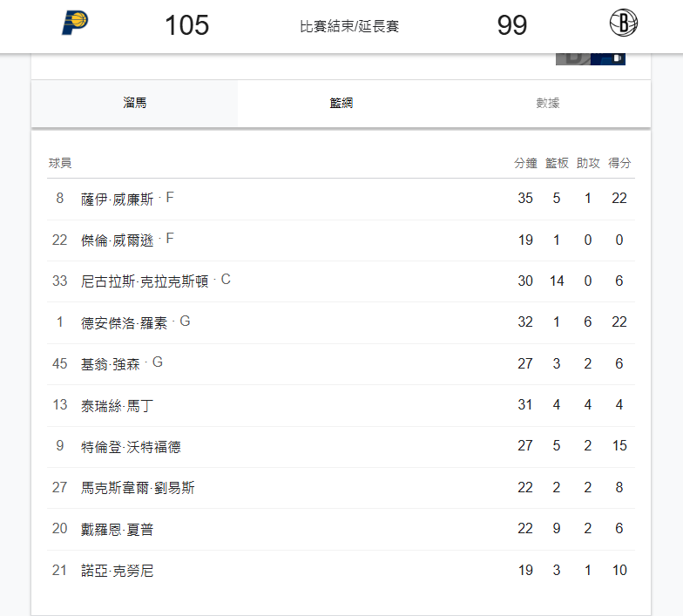Open the video thumbnail above the tabs
The image size is (683, 616).
(591, 59)
